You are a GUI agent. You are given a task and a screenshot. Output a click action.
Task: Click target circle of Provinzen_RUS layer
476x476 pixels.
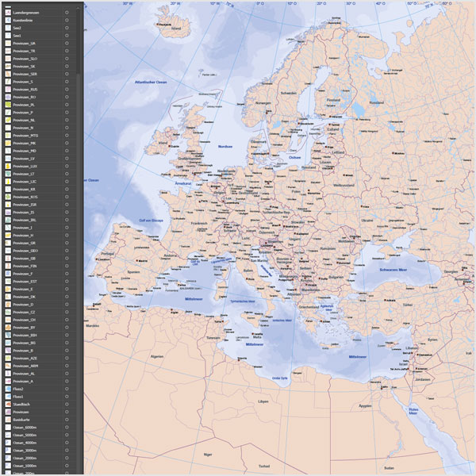click(67, 89)
